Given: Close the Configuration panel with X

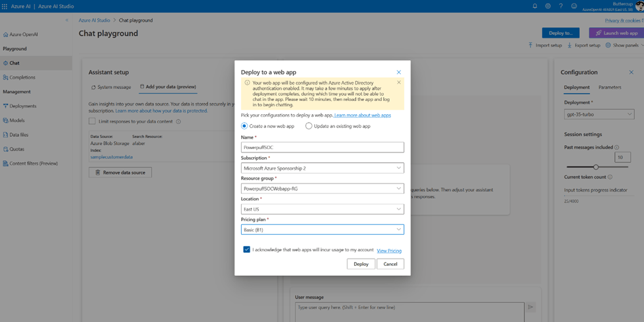Looking at the screenshot, I should click(631, 73).
